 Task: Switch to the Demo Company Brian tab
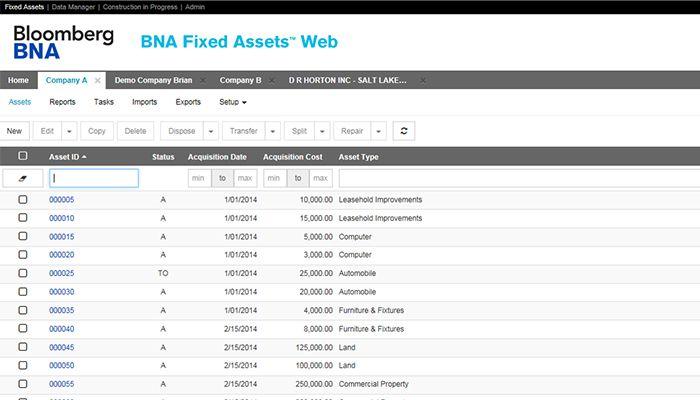coord(153,80)
